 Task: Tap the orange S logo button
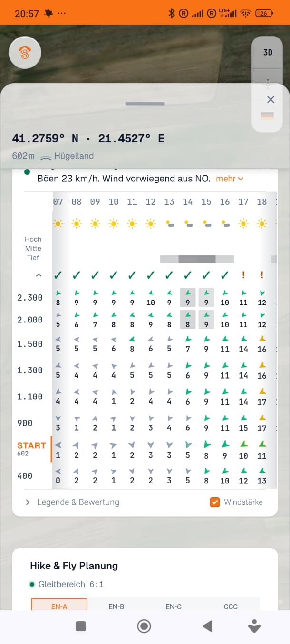click(25, 53)
